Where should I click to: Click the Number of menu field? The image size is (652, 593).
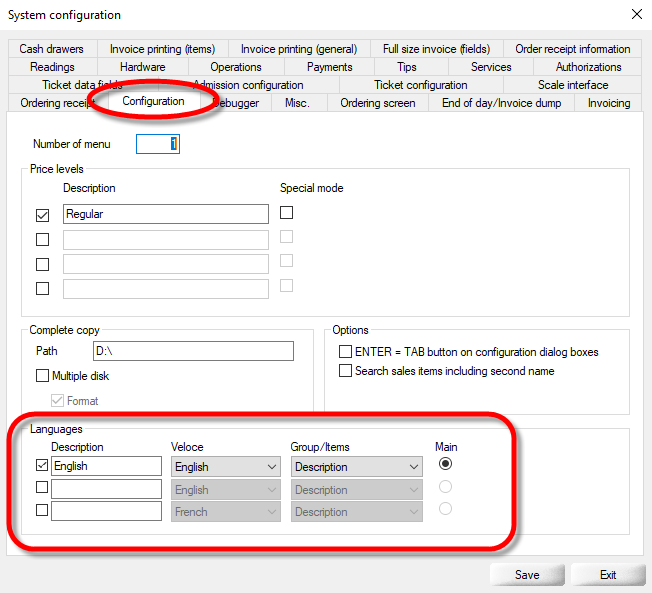pyautogui.click(x=158, y=144)
